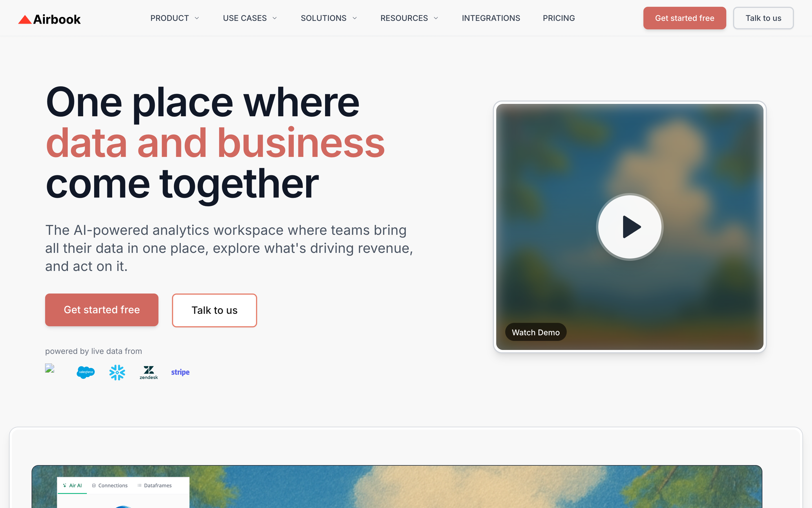The height and width of the screenshot is (508, 812).
Task: Switch to the Dataframes tab
Action: click(x=154, y=485)
